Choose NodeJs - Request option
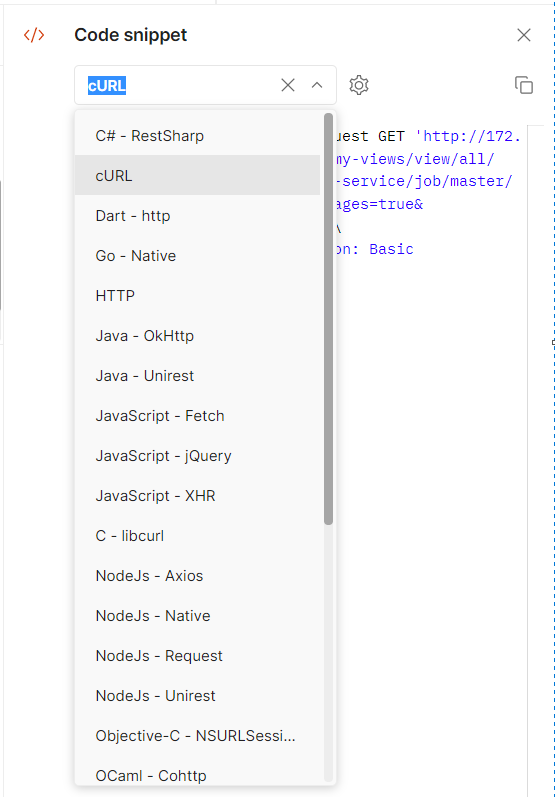Viewport: 555px width, 797px height. click(x=198, y=656)
